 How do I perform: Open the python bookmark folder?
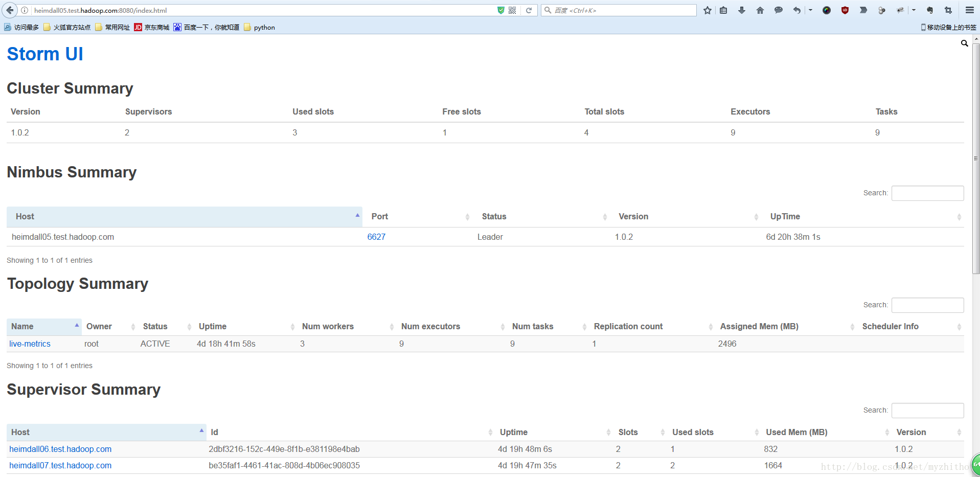259,28
